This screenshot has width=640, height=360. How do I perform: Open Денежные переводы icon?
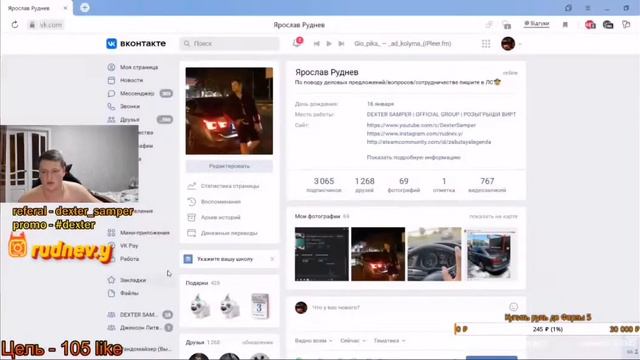click(191, 233)
